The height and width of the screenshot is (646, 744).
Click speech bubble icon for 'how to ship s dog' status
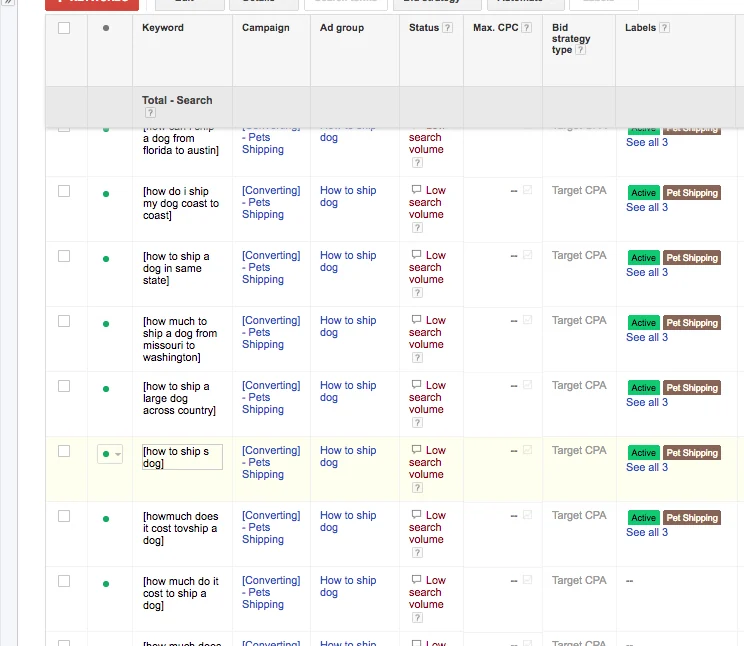416,449
